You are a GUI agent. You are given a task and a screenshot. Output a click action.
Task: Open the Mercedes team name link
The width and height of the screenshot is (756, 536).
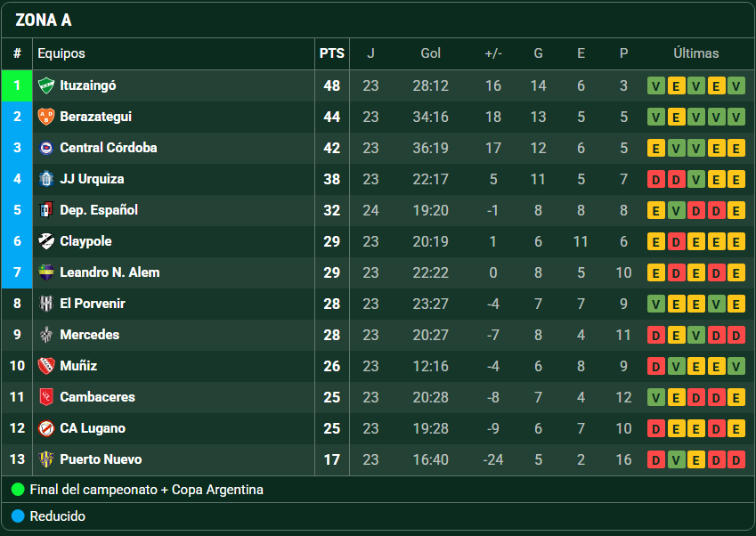[89, 335]
